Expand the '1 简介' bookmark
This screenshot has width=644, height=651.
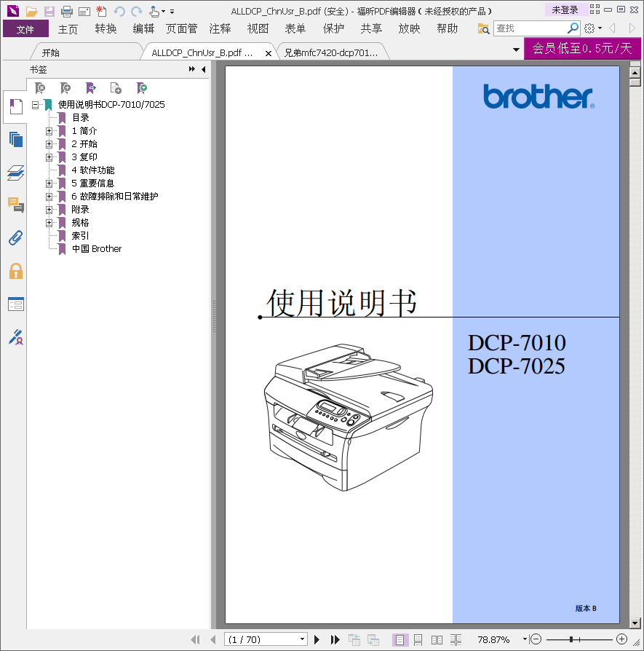coord(49,131)
